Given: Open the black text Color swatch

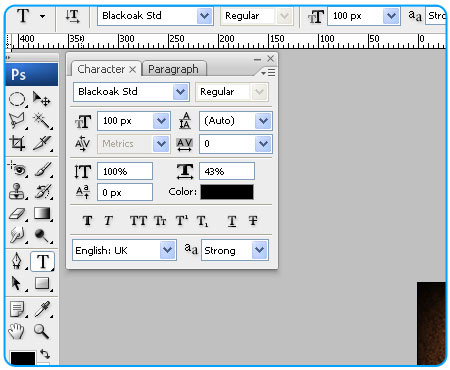Looking at the screenshot, I should [227, 192].
